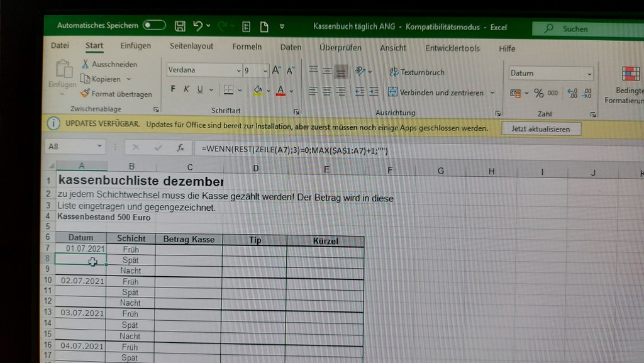Click the Einfügen paste clipboard icon

click(x=64, y=68)
